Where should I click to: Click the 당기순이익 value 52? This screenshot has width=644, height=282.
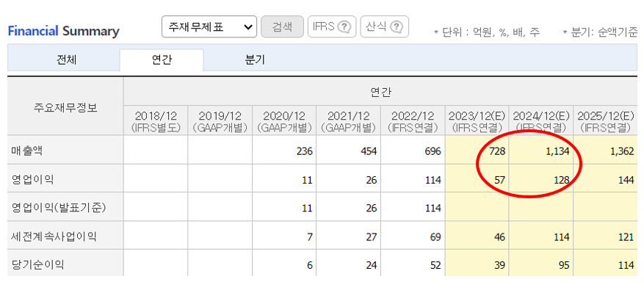point(435,265)
